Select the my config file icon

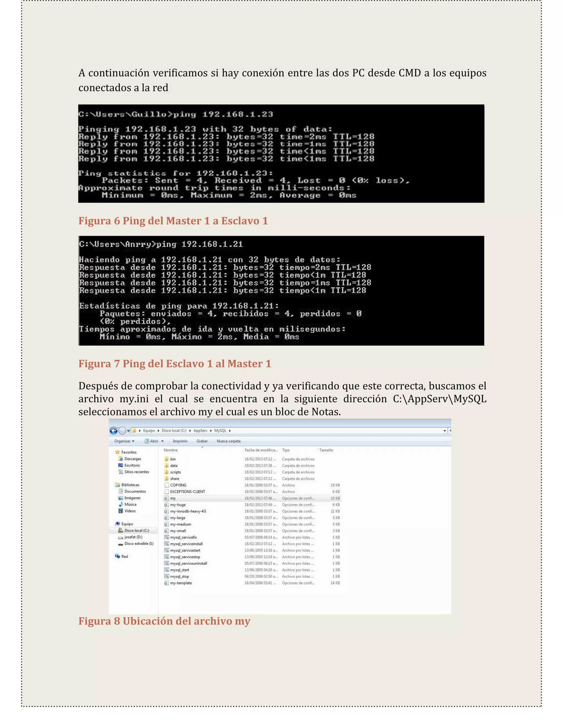coord(166,498)
